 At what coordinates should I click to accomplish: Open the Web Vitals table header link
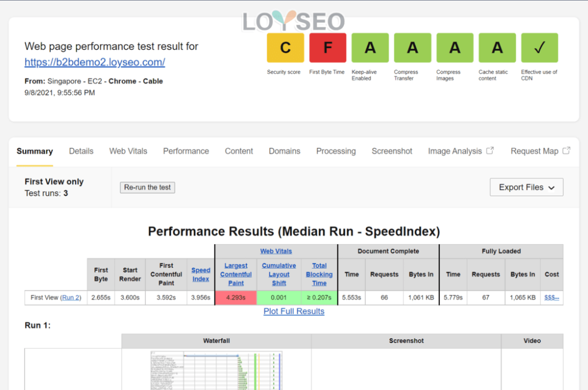point(276,251)
